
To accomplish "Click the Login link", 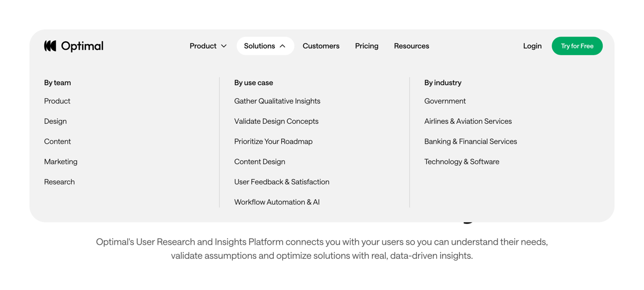I will click(532, 46).
